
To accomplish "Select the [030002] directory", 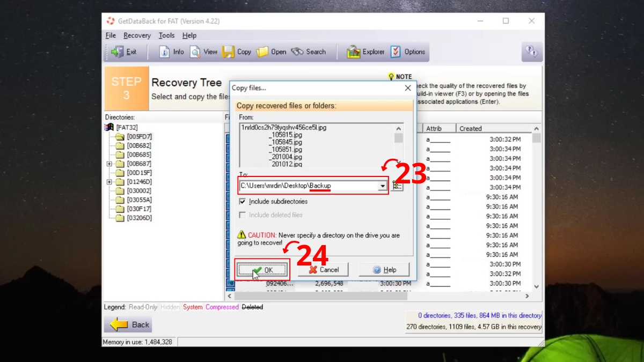I will (x=138, y=191).
